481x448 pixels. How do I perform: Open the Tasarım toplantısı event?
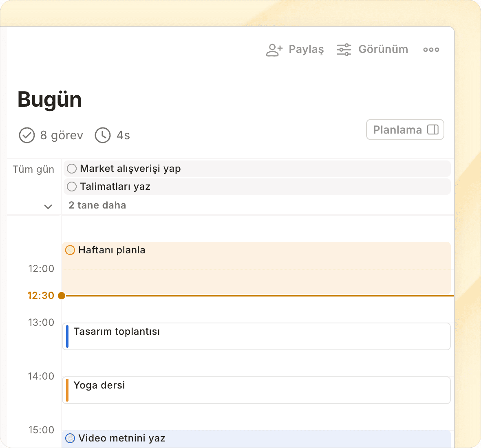tap(257, 336)
